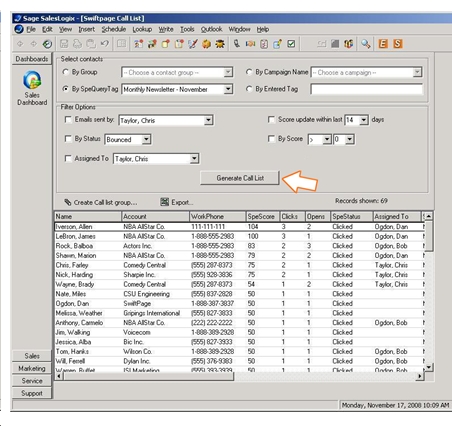Click the orange S toolbar icon

tap(398, 44)
